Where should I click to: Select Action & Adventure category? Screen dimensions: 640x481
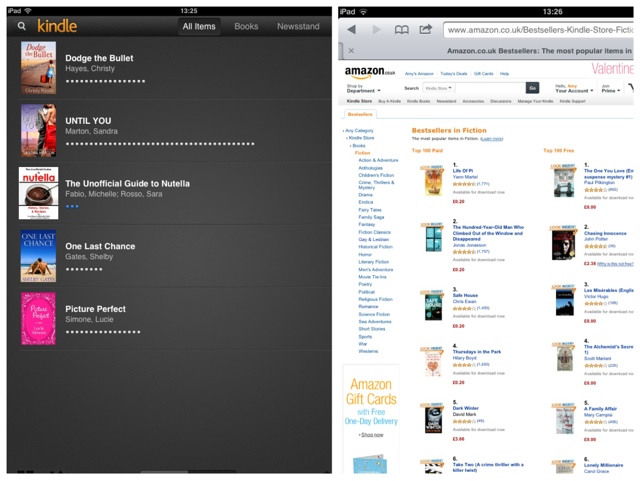[378, 160]
